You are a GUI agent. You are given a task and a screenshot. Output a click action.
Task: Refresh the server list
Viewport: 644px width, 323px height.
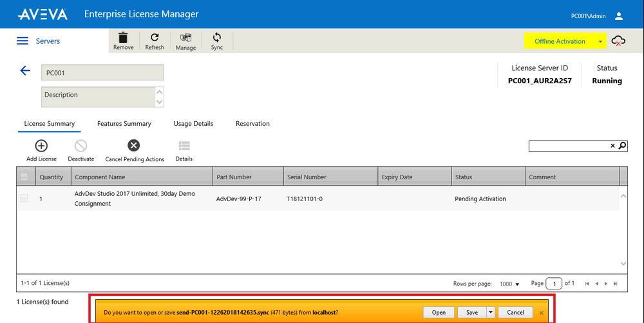(155, 37)
